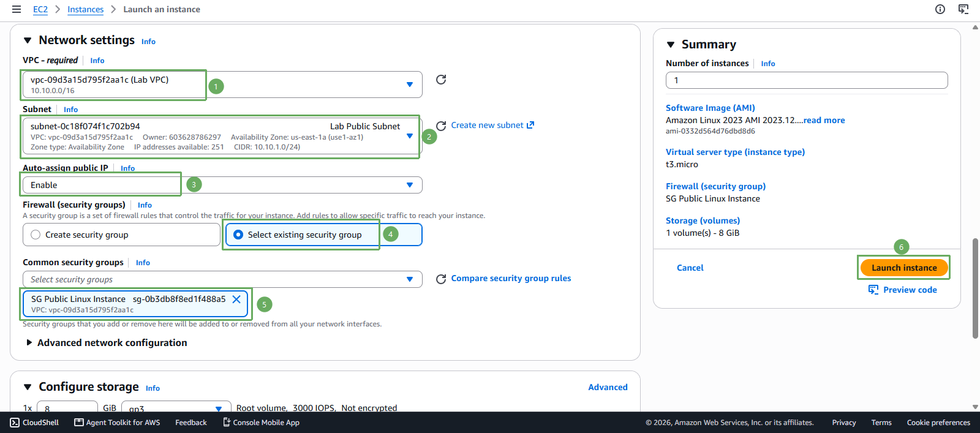Click the root volume size field
This screenshot has height=433, width=980.
click(x=67, y=408)
